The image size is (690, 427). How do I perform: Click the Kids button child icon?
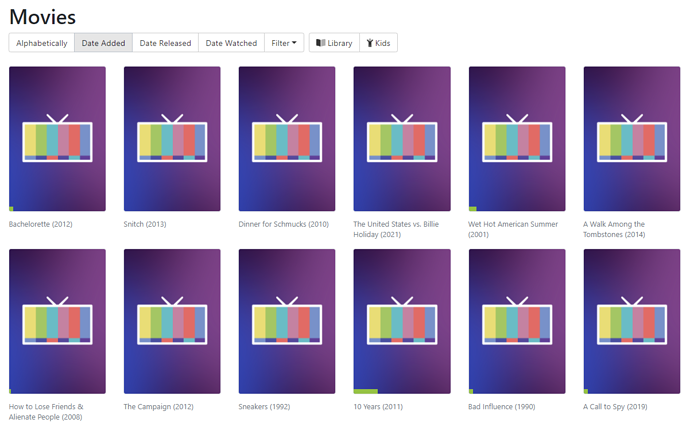[370, 43]
